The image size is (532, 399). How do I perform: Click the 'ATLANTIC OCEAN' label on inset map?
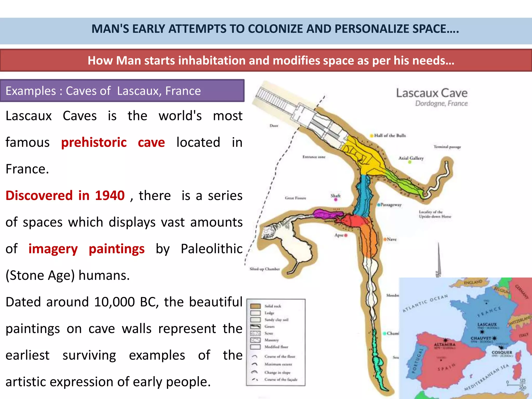point(425,303)
